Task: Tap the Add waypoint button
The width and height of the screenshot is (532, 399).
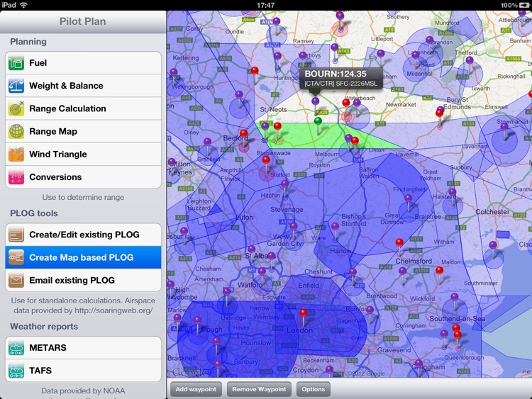Action: coord(196,389)
